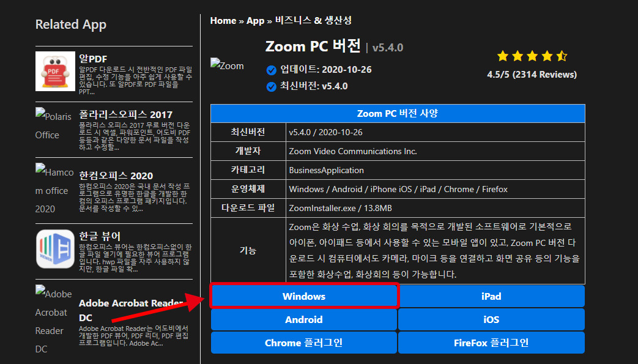Click the third rating star
This screenshot has width=638, height=364.
532,56
